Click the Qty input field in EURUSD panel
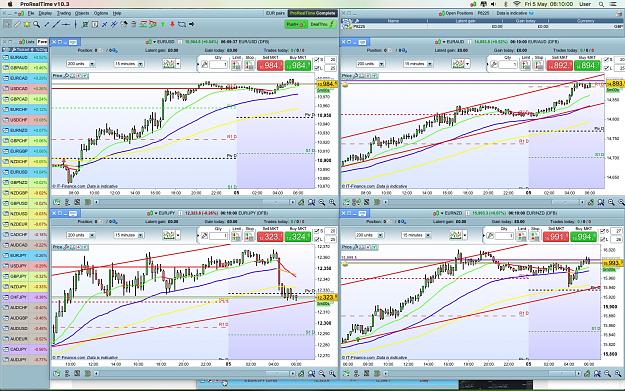Image resolution: width=625 pixels, height=391 pixels. pos(218,65)
